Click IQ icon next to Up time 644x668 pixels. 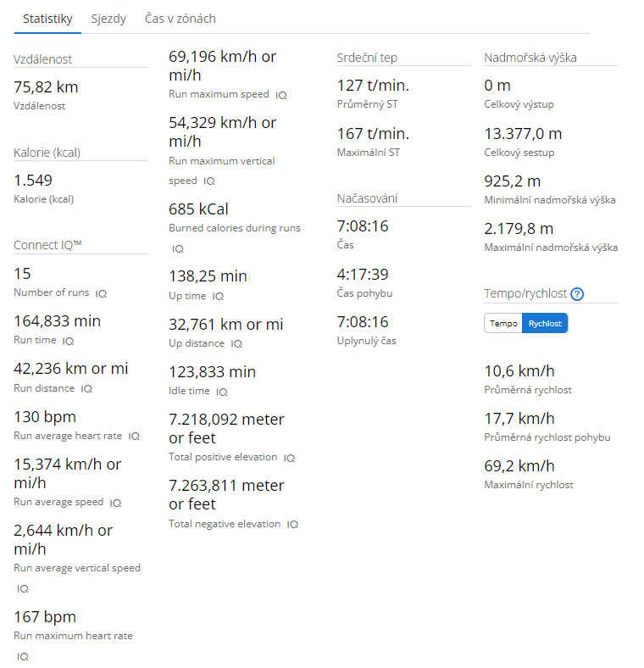tap(218, 297)
